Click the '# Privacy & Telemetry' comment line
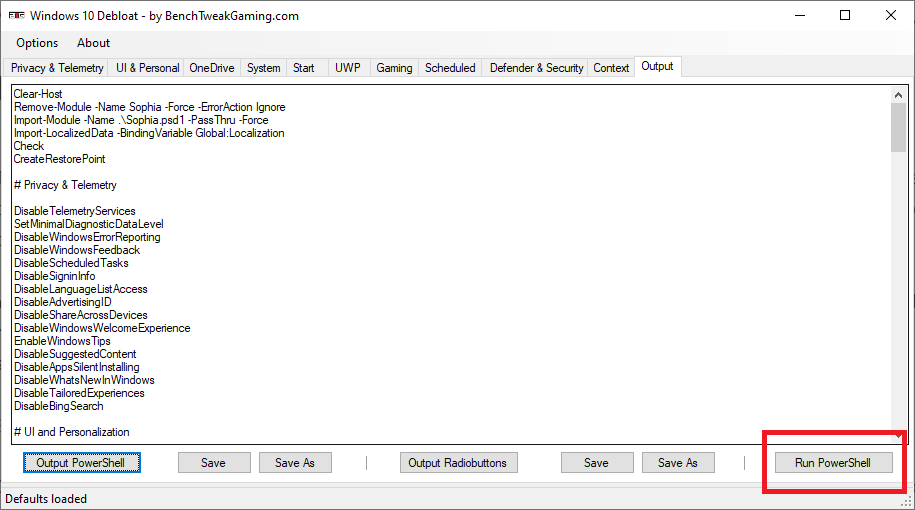 65,185
